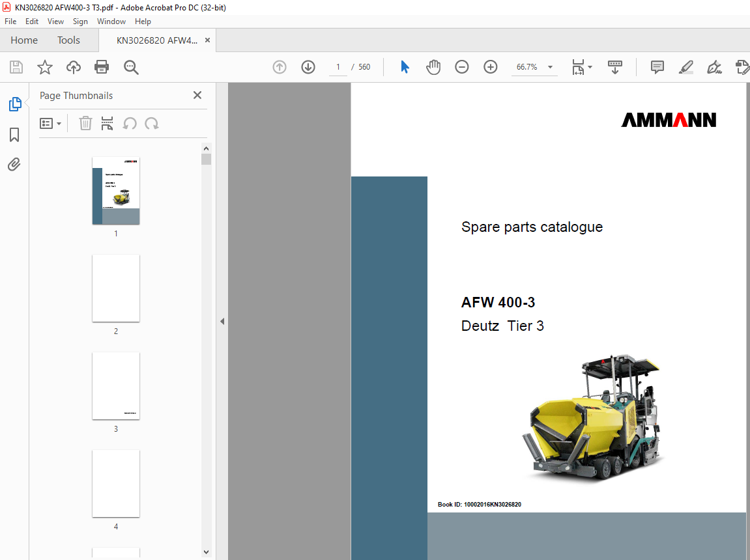Select page 1 thumbnail
This screenshot has height=560, width=750.
pyautogui.click(x=116, y=191)
